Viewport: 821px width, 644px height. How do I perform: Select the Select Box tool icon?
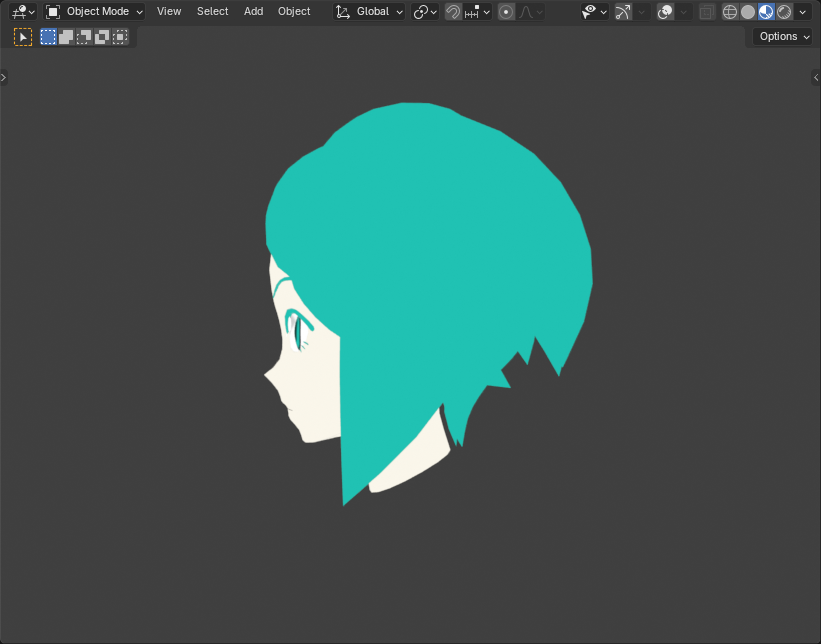[23, 37]
